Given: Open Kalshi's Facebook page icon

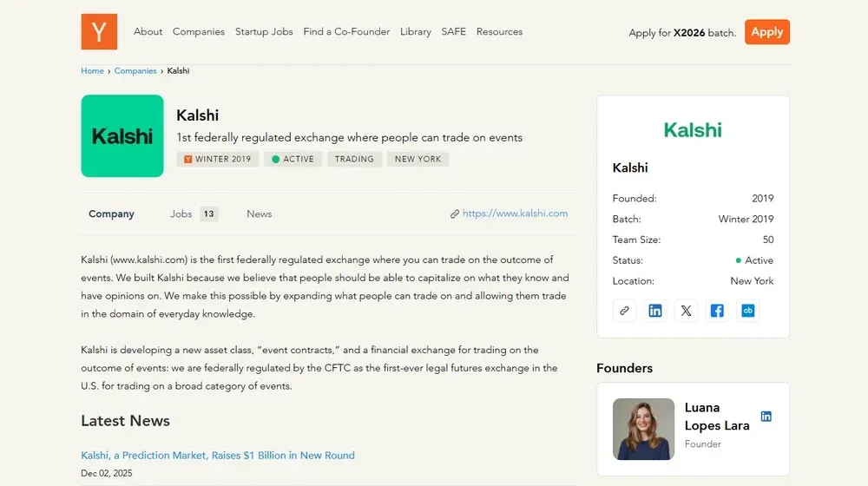Looking at the screenshot, I should [x=717, y=311].
